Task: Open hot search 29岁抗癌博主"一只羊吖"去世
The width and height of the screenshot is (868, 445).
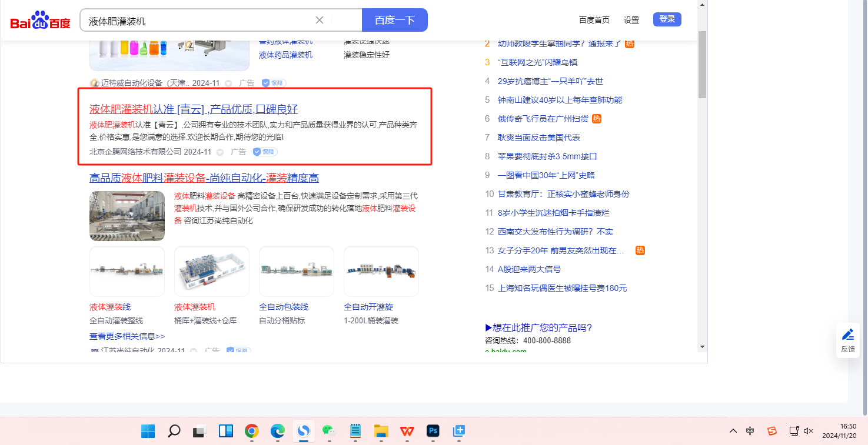Action: [550, 81]
